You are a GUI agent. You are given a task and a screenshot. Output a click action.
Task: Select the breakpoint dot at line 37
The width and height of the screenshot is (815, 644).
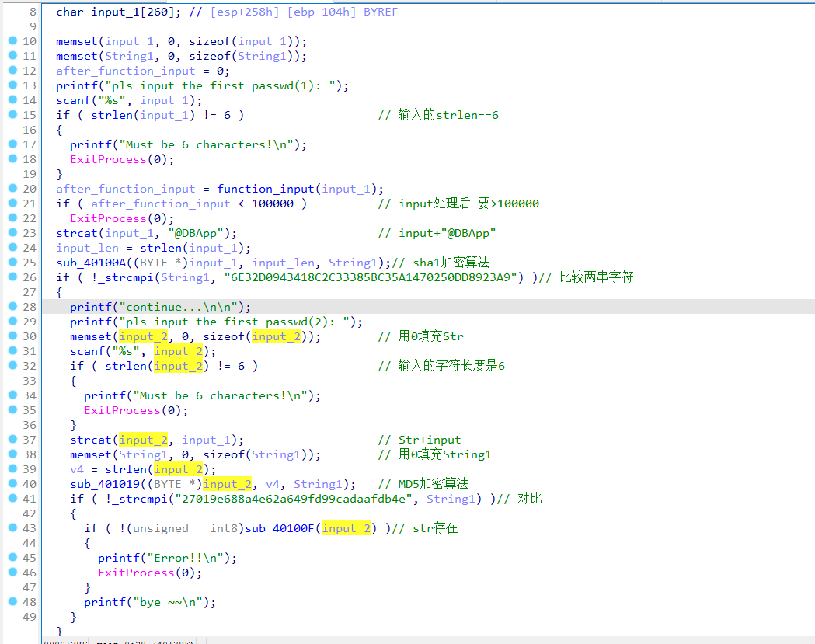coord(12,440)
